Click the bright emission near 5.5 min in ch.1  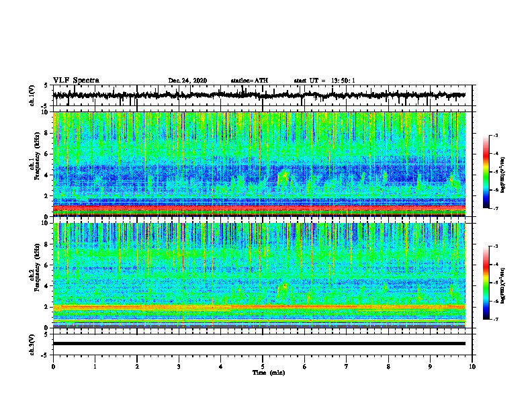[x=283, y=177]
